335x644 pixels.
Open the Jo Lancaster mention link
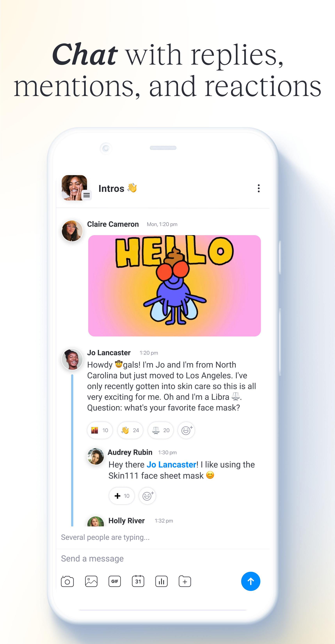pyautogui.click(x=171, y=464)
